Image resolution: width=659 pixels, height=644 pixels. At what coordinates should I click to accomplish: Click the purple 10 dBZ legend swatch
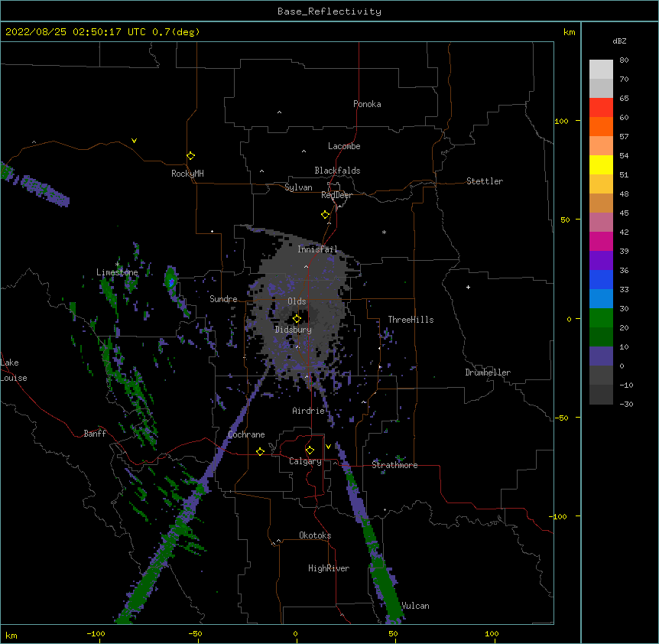pos(601,356)
